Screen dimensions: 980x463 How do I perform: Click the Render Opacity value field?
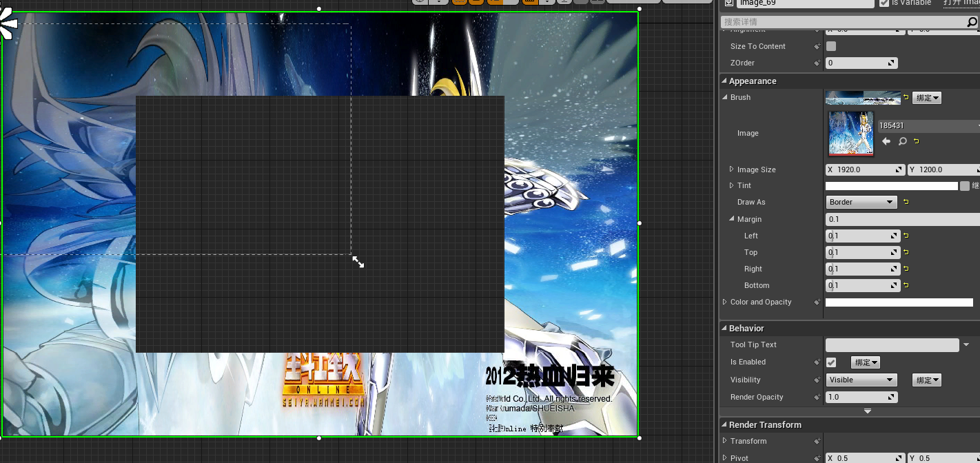861,397
